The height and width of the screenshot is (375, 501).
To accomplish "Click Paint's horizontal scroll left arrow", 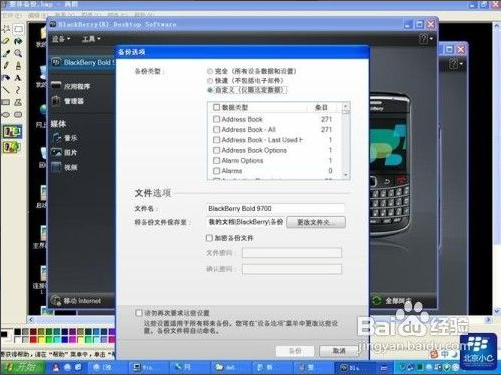I will (31, 319).
